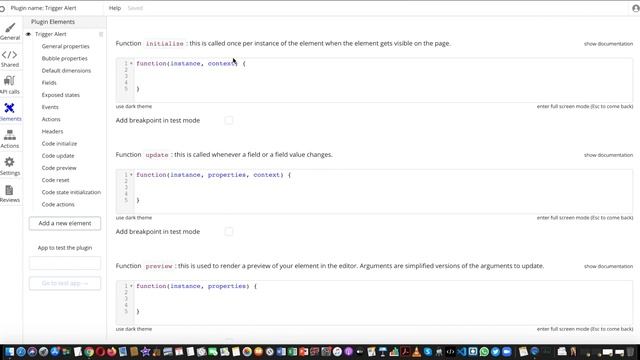Click inside the initialize function code editor
The width and height of the screenshot is (640, 360).
(x=374, y=80)
